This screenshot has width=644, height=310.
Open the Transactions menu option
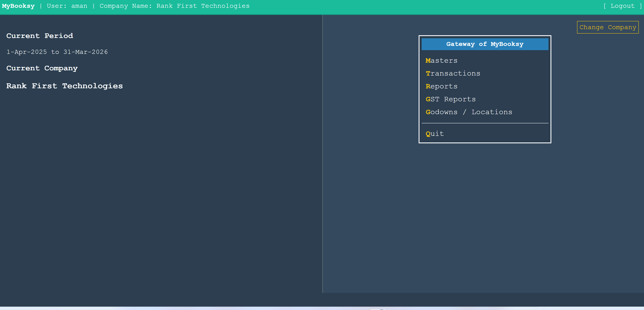453,73
